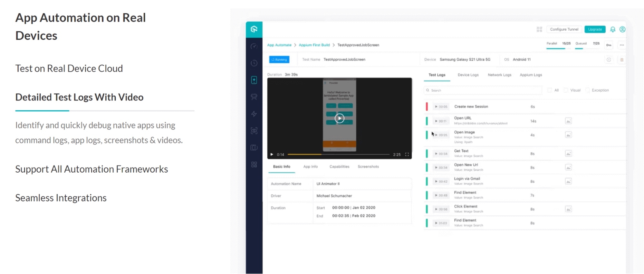Click the Samsung Galaxy S21 Ultra 5G device name
The width and height of the screenshot is (644, 274).
tap(465, 60)
